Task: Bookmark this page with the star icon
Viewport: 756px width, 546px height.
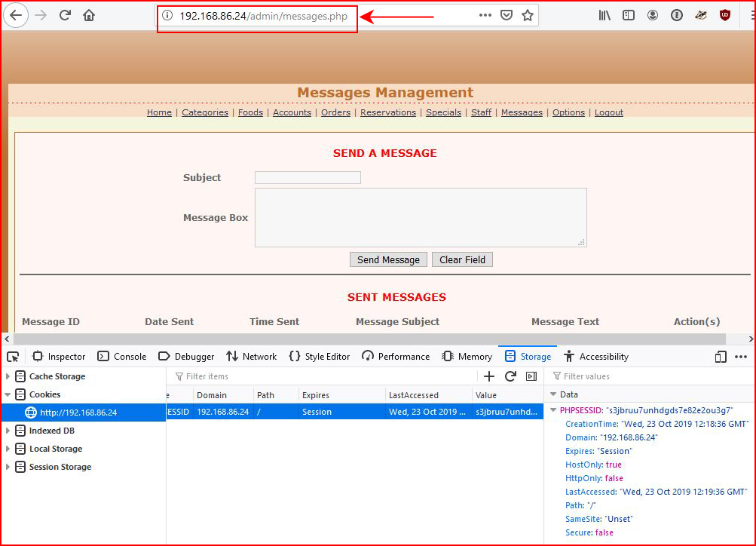Action: click(x=528, y=15)
